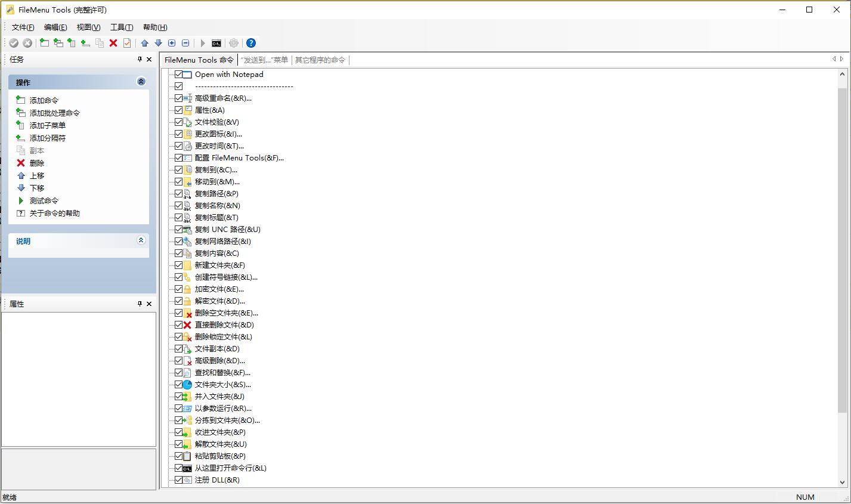
Task: Open the command-line toolbar icon
Action: [216, 42]
